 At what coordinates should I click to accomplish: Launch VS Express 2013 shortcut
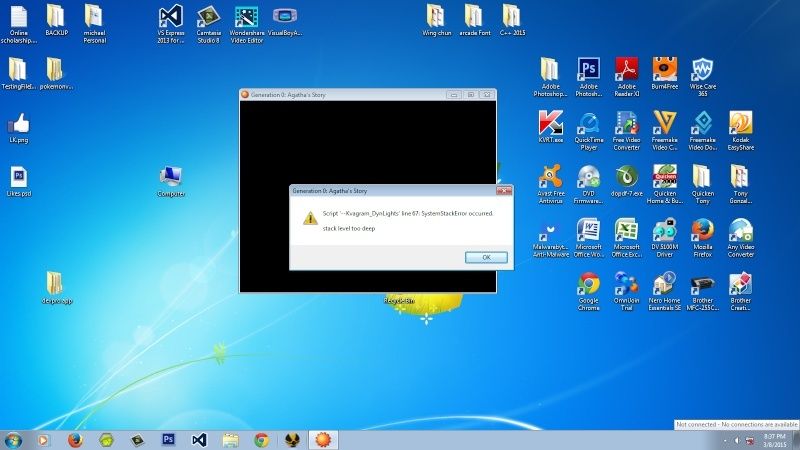[171, 24]
